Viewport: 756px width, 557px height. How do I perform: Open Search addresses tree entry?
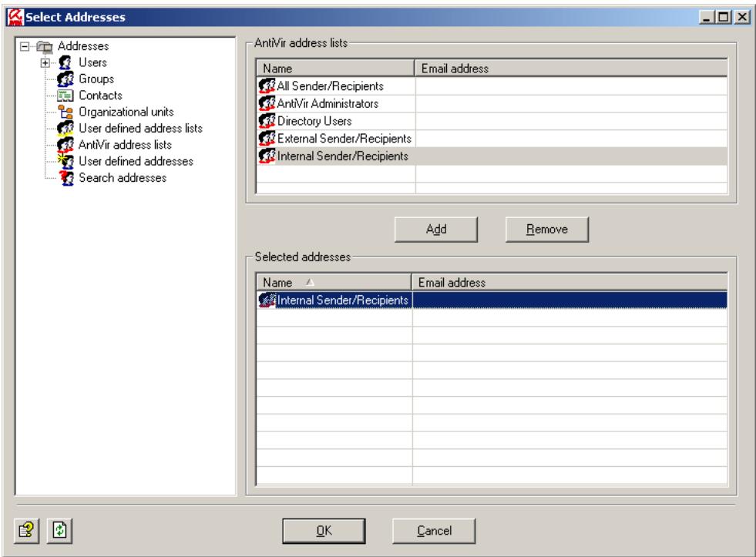pyautogui.click(x=123, y=178)
